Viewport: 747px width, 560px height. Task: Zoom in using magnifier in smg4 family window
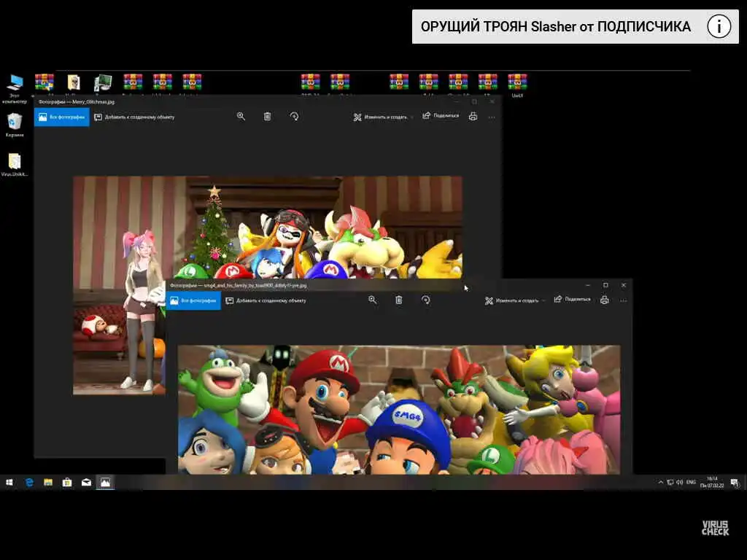point(373,300)
